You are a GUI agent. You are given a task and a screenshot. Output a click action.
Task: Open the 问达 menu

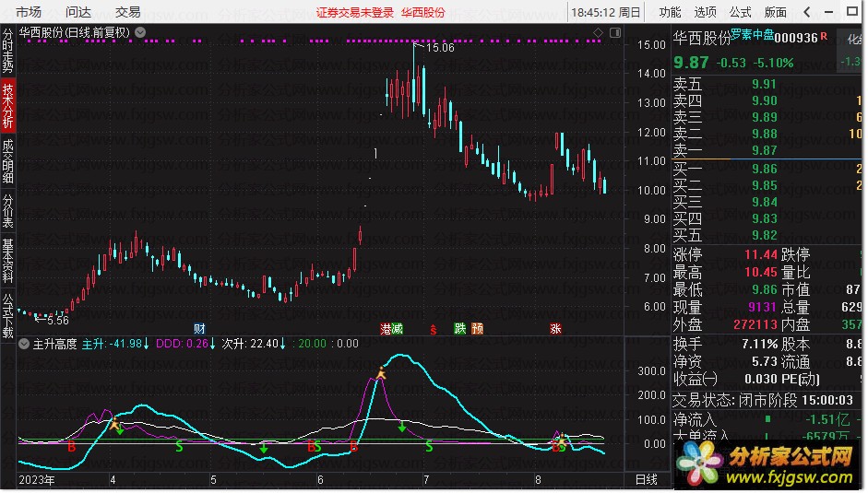point(78,12)
